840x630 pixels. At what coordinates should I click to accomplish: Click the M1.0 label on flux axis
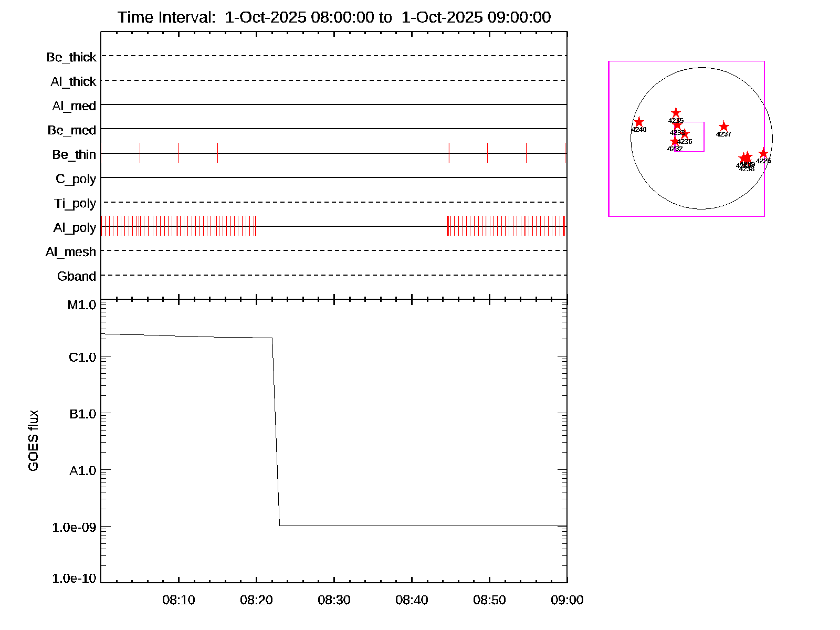point(82,305)
